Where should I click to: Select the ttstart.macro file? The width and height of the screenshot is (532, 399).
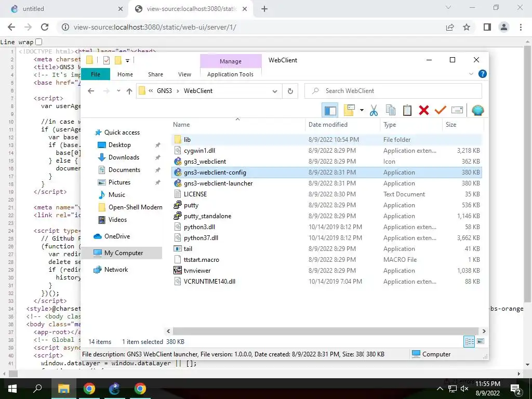(326, 260)
